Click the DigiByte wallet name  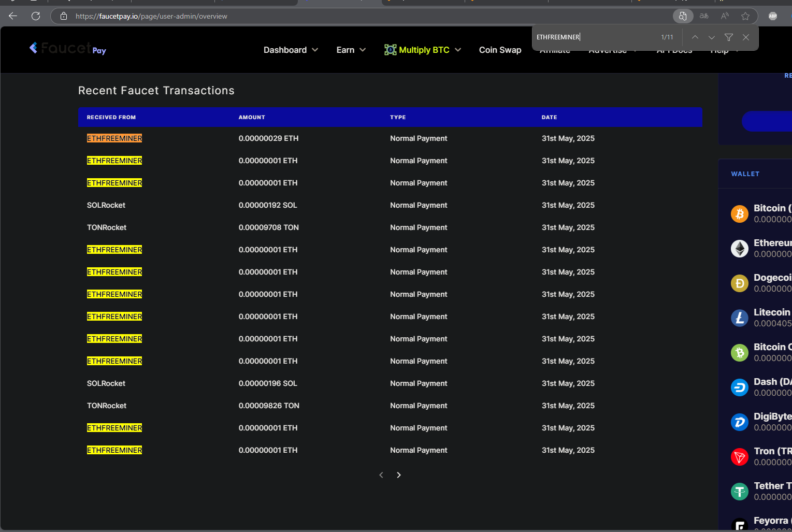point(772,416)
